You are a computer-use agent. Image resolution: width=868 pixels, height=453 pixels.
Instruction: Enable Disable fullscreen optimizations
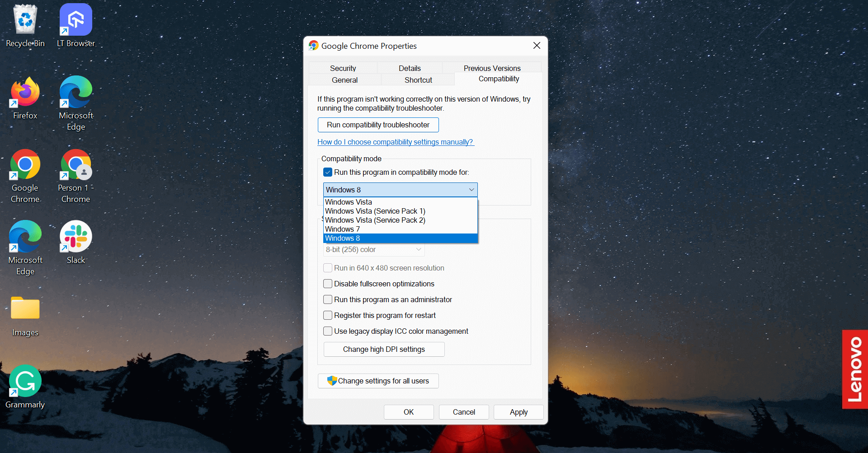(327, 284)
